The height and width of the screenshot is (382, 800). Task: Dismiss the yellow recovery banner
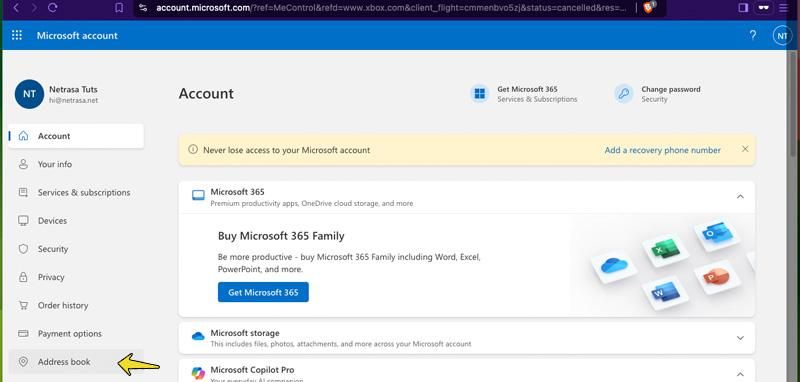click(745, 149)
